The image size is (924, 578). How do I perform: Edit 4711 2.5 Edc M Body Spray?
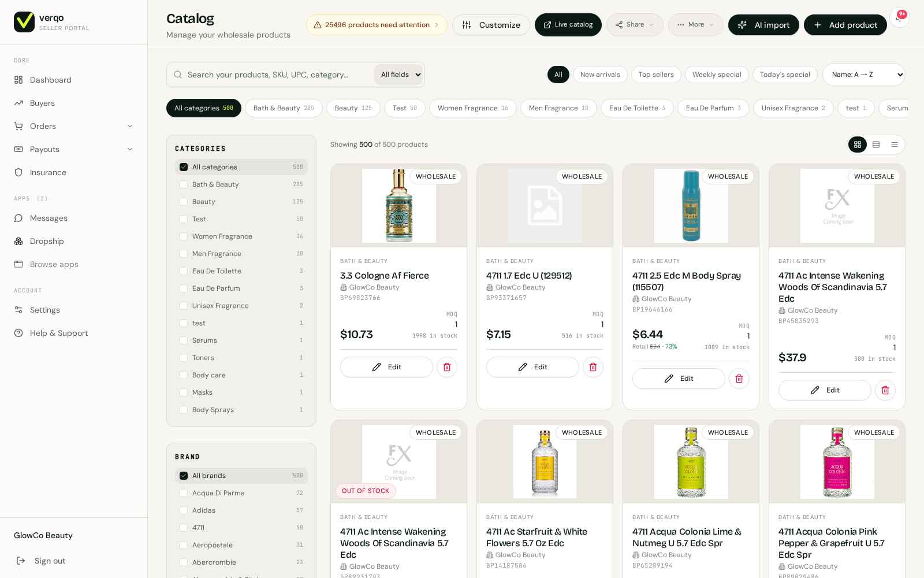coord(679,379)
